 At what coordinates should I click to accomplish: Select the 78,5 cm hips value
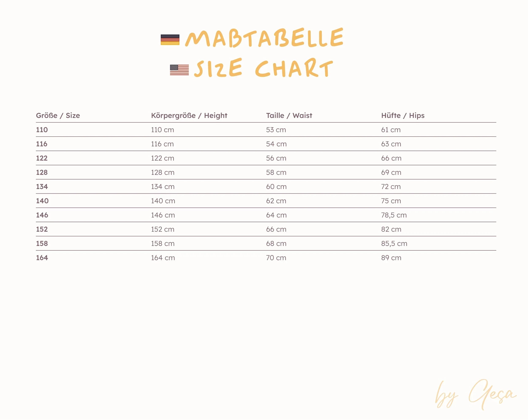tap(394, 215)
